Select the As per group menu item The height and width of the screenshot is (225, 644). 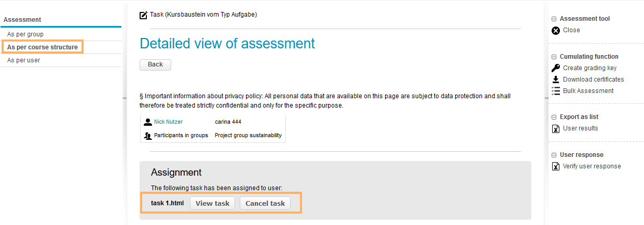pyautogui.click(x=25, y=34)
